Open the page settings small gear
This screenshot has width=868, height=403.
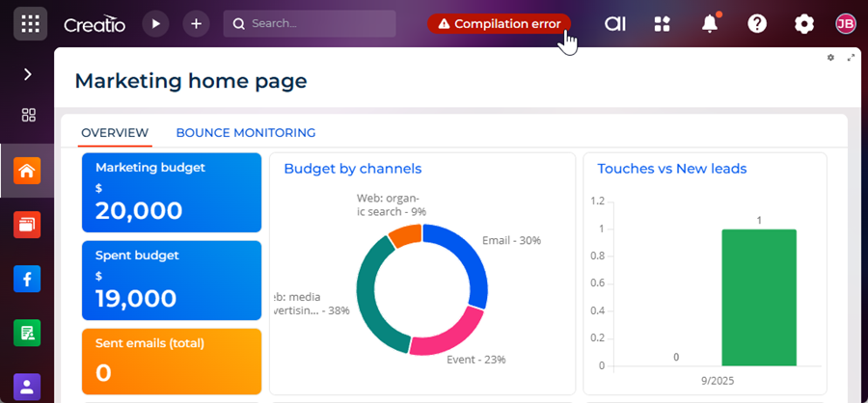pyautogui.click(x=830, y=58)
